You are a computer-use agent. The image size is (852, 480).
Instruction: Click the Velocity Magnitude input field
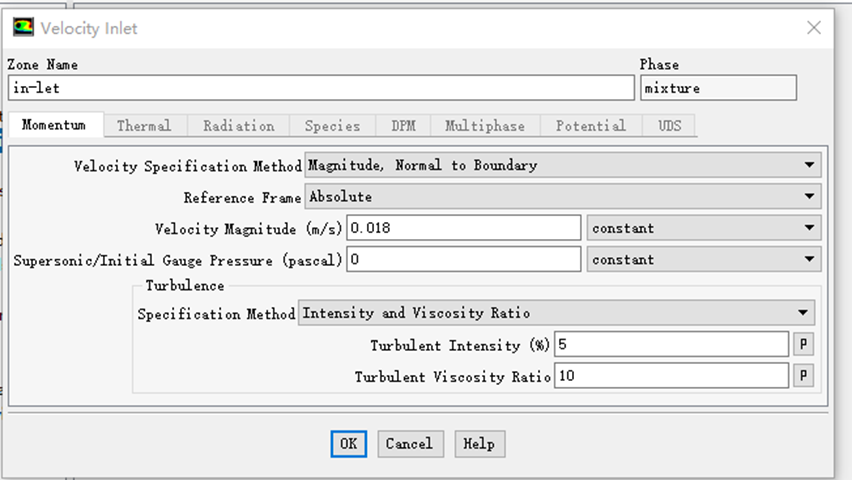(463, 228)
